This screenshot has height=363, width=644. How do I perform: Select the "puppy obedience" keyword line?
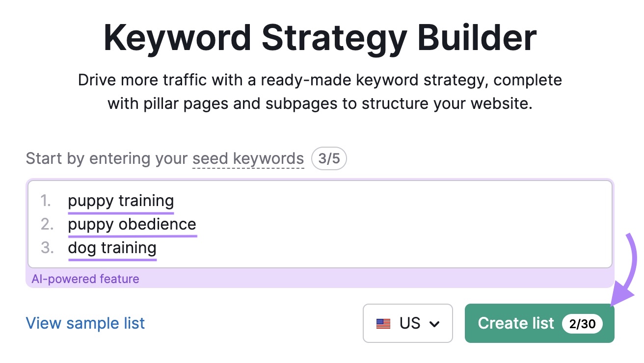point(132,225)
